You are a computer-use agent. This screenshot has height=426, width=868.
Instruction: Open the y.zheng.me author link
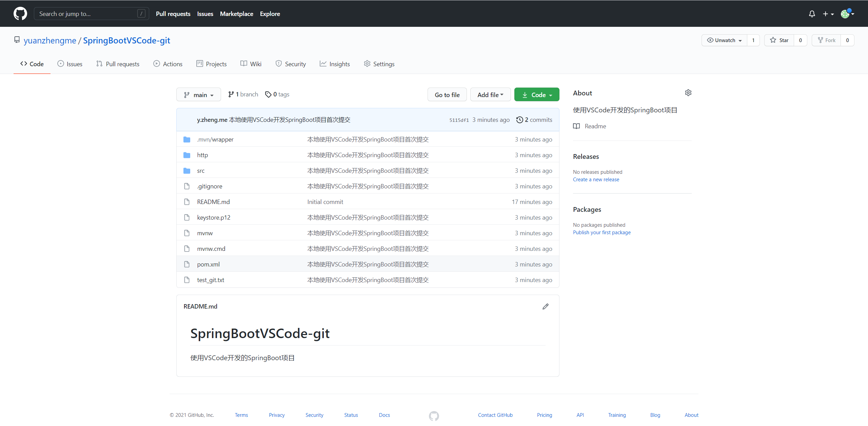pos(212,120)
